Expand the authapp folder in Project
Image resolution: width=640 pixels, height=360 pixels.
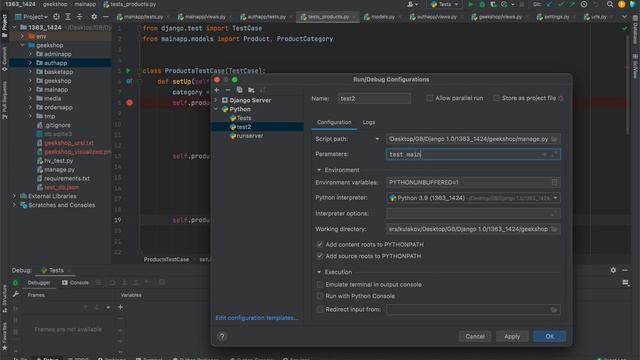tap(30, 63)
